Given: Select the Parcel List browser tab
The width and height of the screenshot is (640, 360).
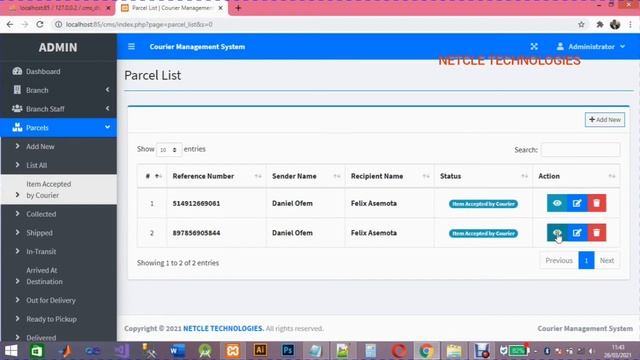Looking at the screenshot, I should point(172,8).
